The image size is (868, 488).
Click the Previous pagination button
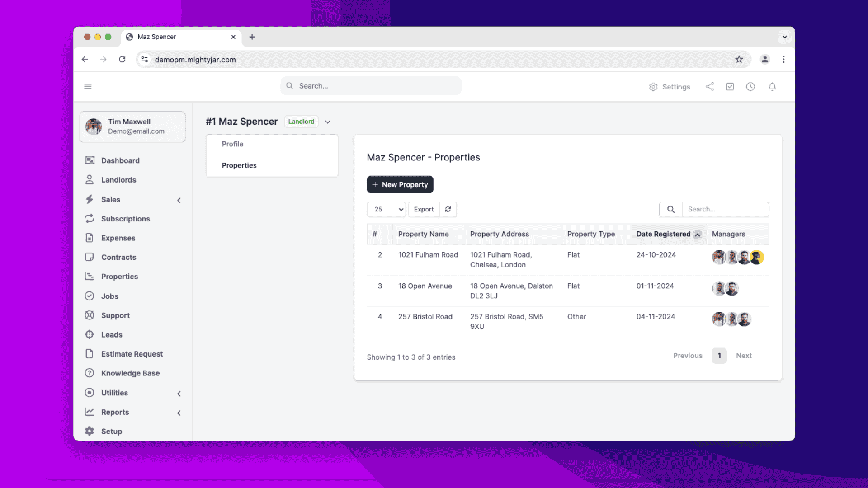click(688, 356)
